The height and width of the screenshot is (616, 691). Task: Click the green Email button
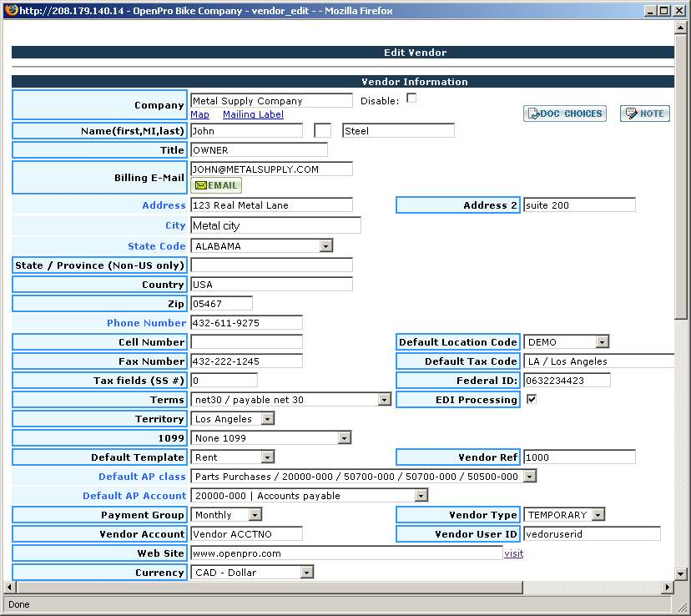coord(216,185)
